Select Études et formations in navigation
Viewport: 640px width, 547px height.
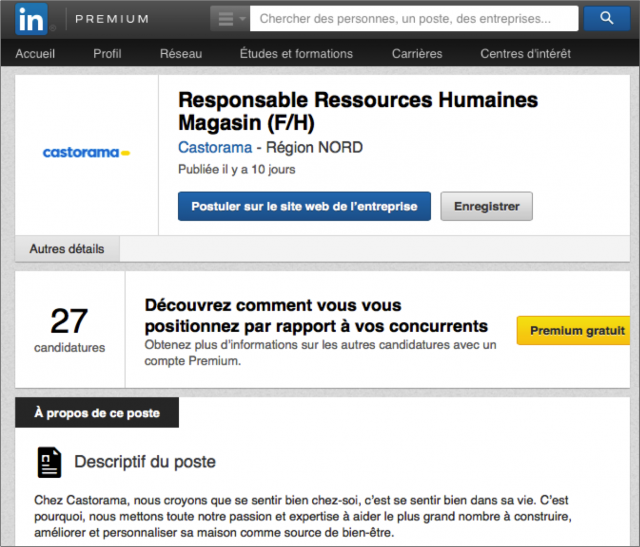pyautogui.click(x=296, y=54)
